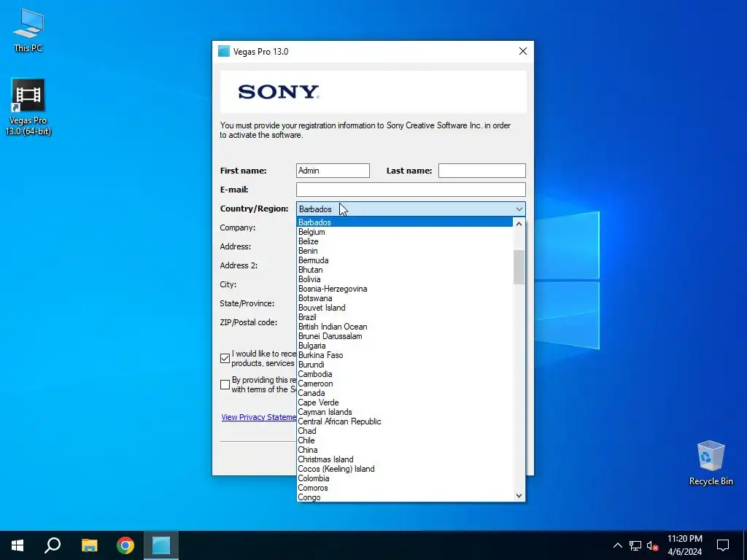Click the taskbar clock and date
This screenshot has width=747, height=560.
[x=684, y=545]
